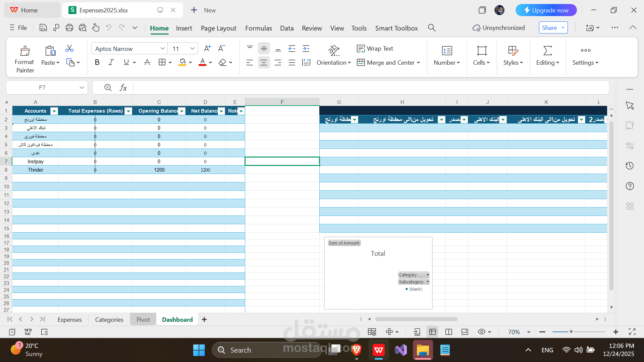Toggle center horizontal alignment

click(264, 62)
